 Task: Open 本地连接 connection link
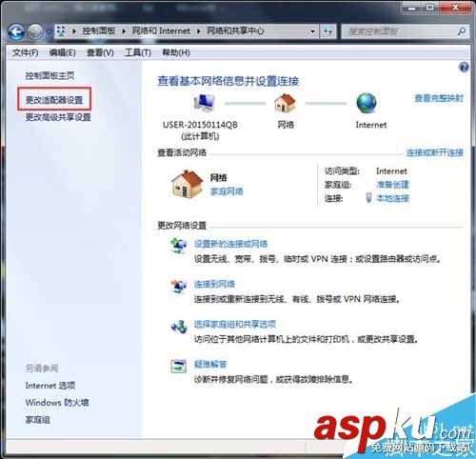coord(392,198)
